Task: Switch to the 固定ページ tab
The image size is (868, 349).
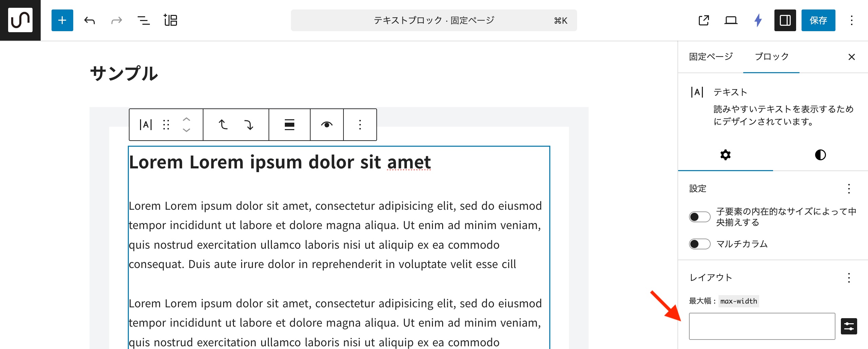Action: coord(711,57)
